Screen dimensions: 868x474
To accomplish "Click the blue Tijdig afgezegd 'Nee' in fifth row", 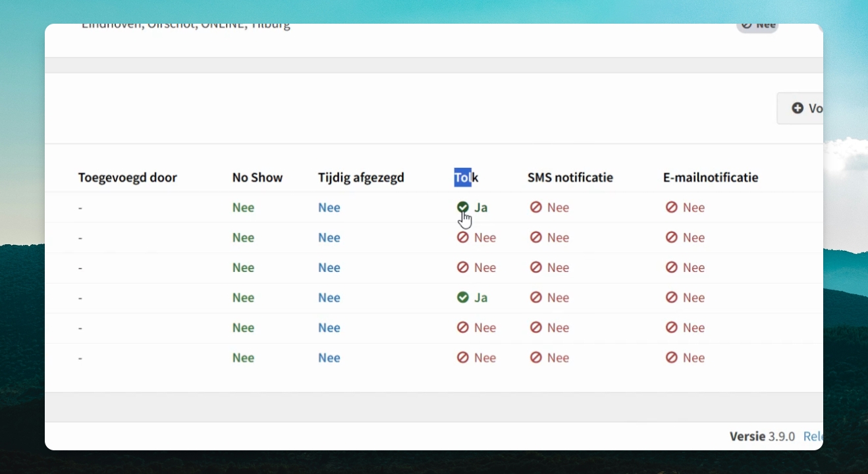I will tap(329, 328).
